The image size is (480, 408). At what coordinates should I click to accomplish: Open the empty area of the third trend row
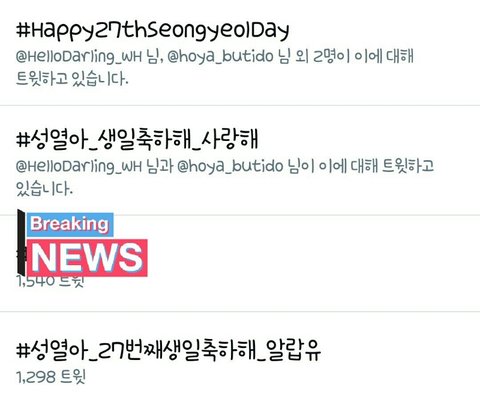pyautogui.click(x=300, y=263)
